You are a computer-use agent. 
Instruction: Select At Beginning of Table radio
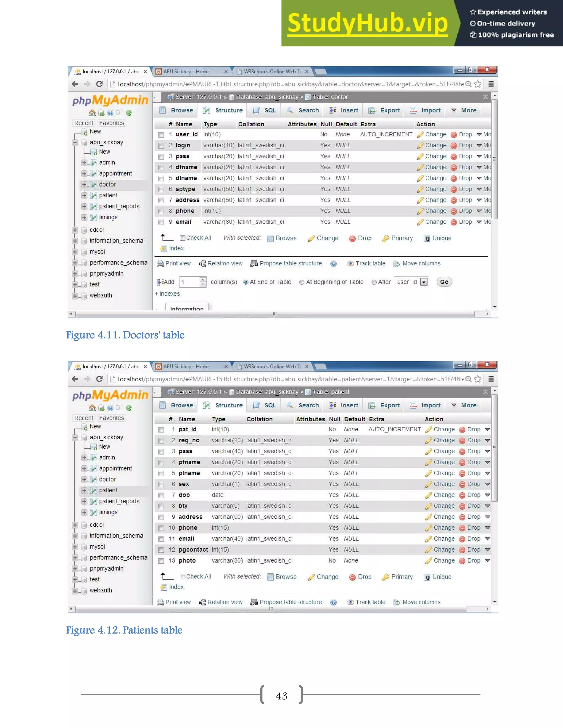302,282
